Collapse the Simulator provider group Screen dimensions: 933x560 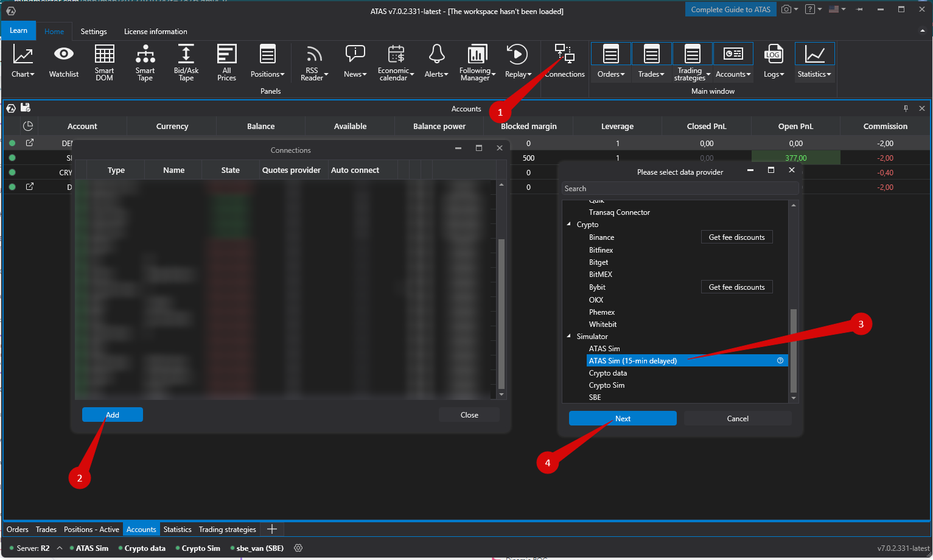click(x=569, y=337)
